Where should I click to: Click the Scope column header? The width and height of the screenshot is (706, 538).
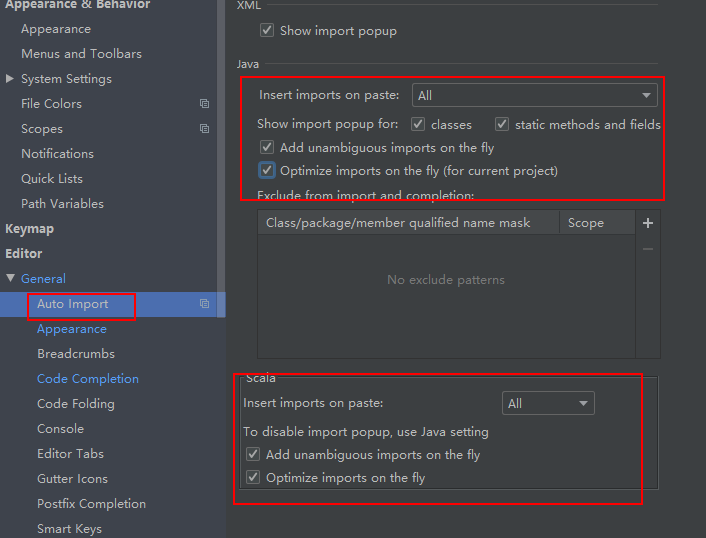pyautogui.click(x=586, y=223)
